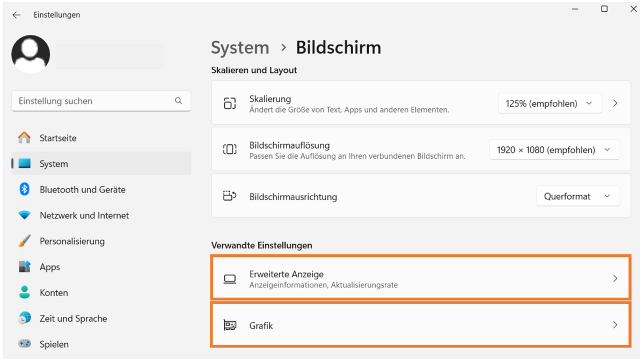Open the Grafik settings entry
This screenshot has width=644, height=362.
(421, 325)
